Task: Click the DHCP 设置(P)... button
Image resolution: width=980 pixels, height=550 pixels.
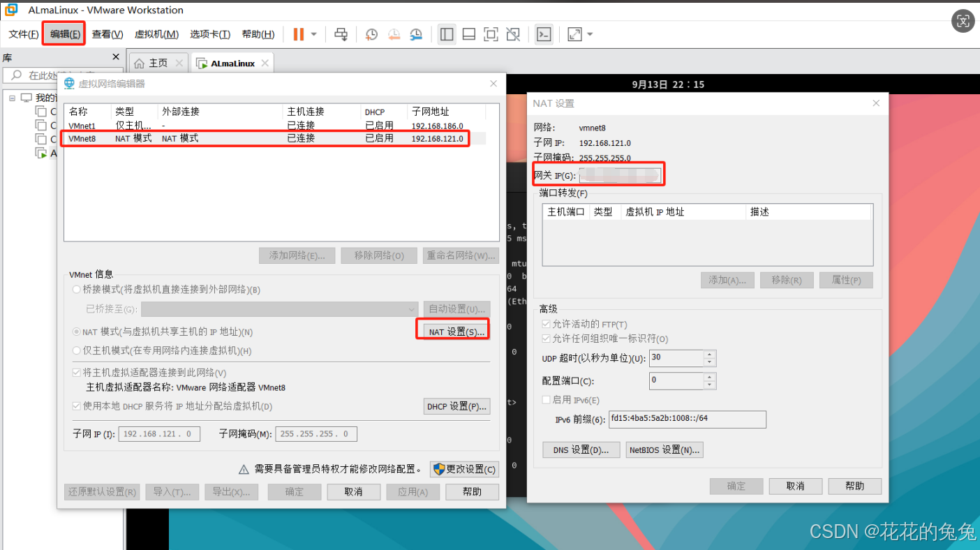Action: [x=456, y=406]
